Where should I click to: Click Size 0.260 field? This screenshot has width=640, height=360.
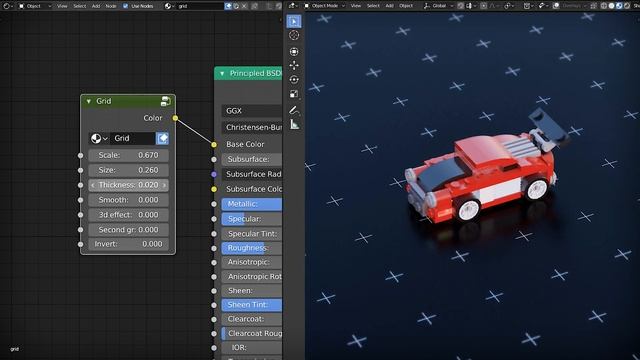pos(128,170)
